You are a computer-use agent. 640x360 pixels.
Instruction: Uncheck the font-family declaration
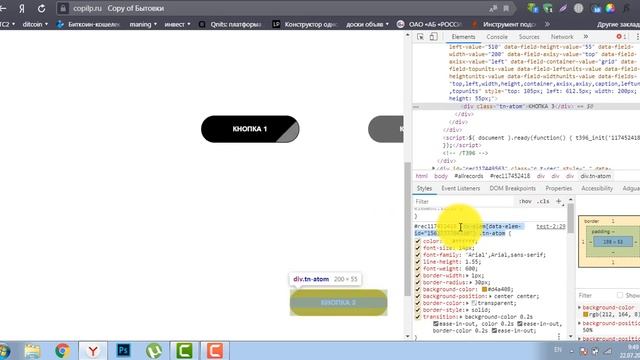point(418,255)
